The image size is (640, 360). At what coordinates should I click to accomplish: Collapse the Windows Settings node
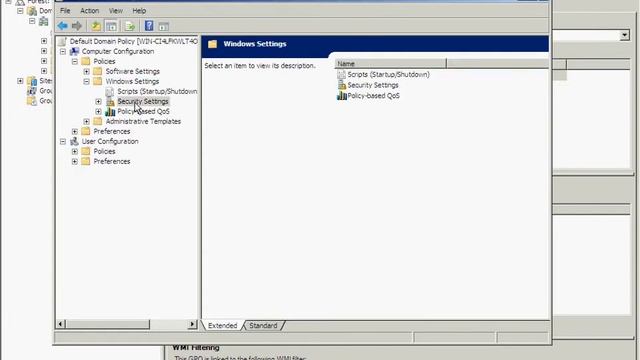(87, 82)
